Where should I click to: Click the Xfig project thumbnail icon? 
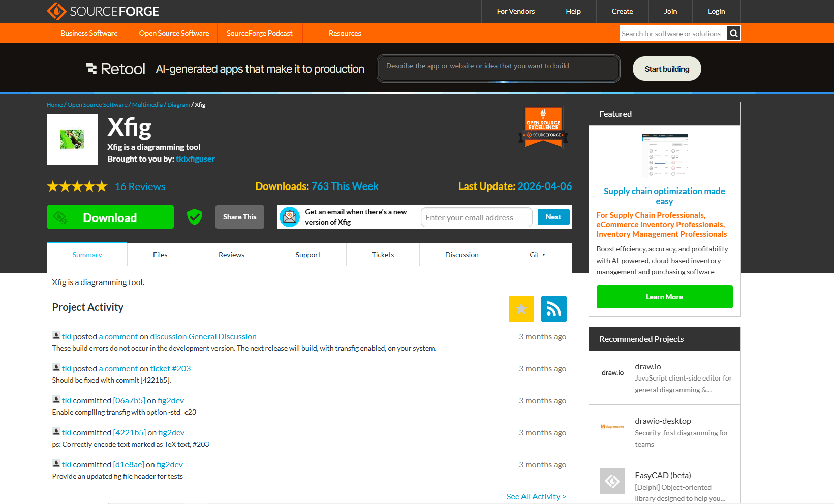pyautogui.click(x=72, y=139)
